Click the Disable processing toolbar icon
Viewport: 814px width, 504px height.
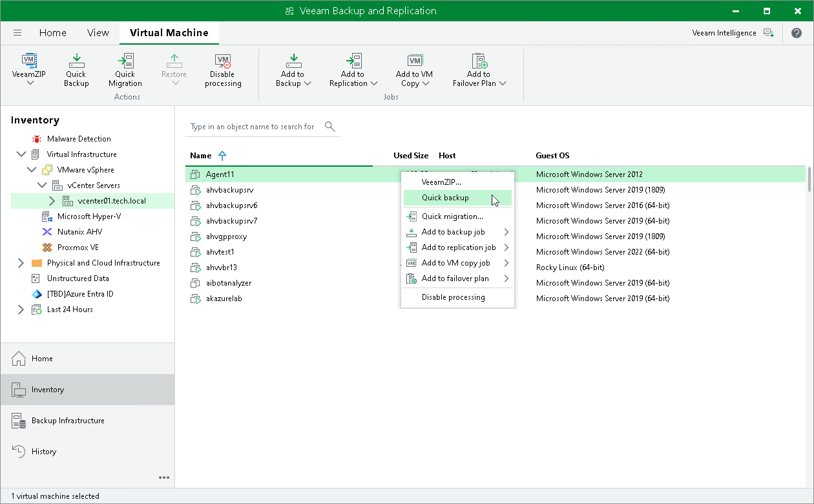click(x=222, y=70)
